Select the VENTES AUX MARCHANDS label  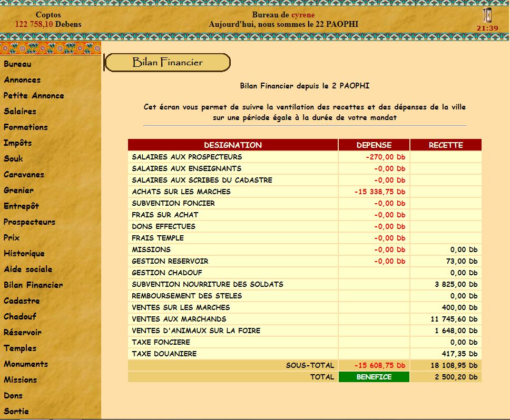coord(179,319)
